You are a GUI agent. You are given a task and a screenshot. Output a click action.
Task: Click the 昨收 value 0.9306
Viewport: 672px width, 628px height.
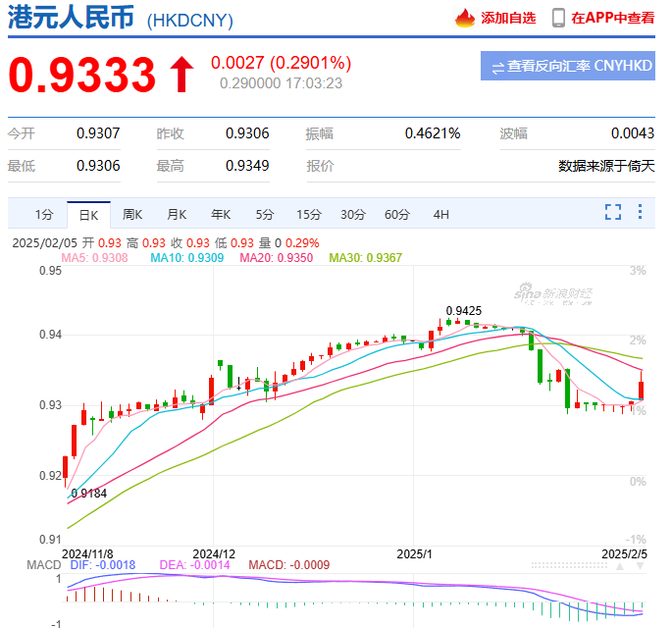pos(247,133)
